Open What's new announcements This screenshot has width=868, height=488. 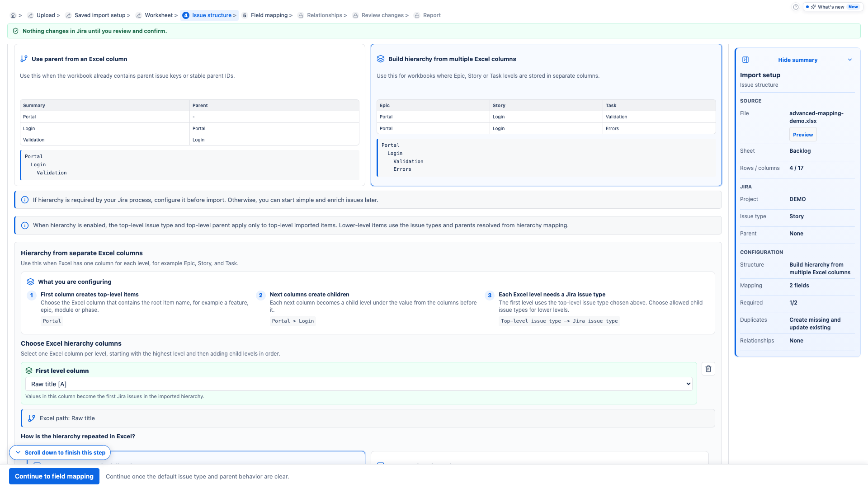pyautogui.click(x=832, y=7)
